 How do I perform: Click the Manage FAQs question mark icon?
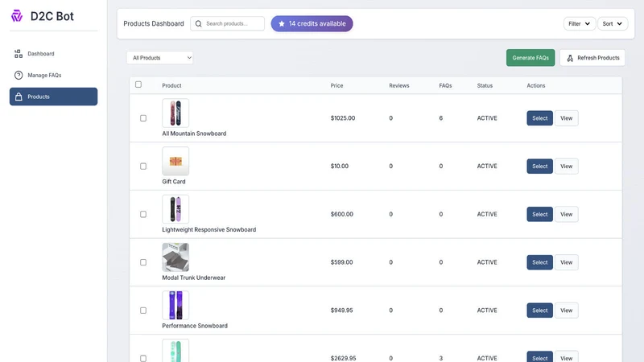click(x=19, y=75)
